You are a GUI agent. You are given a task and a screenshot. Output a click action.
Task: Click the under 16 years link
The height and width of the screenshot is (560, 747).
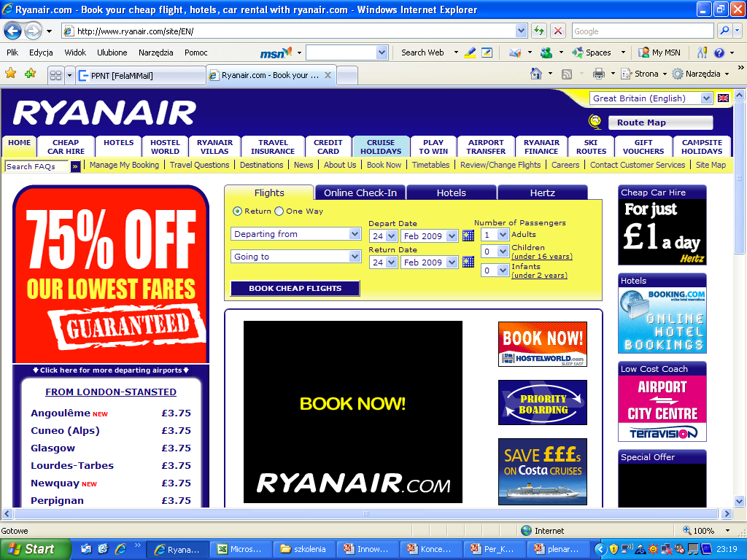coord(542,256)
